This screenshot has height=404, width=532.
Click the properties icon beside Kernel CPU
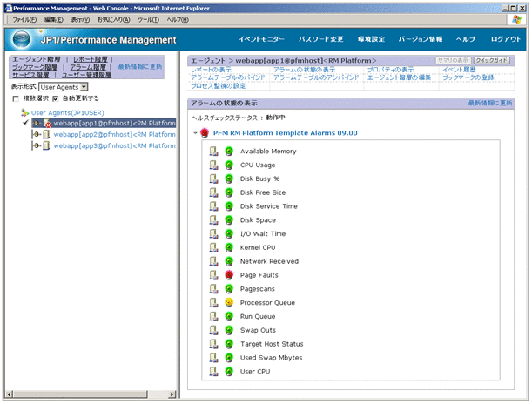tap(214, 247)
